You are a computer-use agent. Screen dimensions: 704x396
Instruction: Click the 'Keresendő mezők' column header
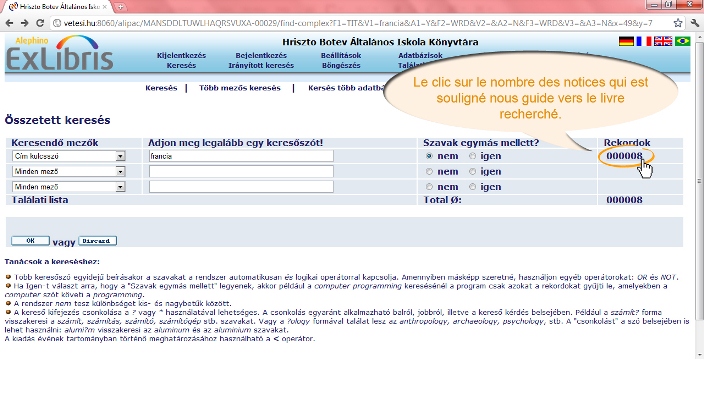click(x=55, y=143)
